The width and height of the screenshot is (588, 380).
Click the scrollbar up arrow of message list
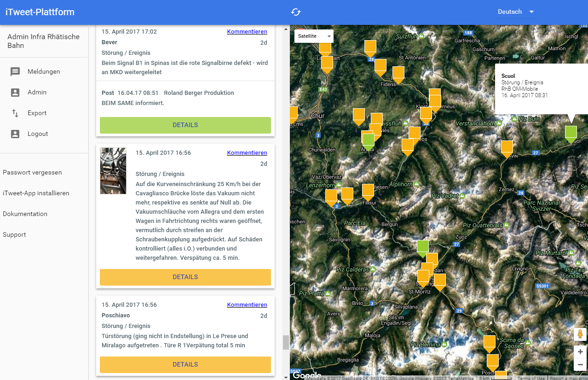[286, 29]
